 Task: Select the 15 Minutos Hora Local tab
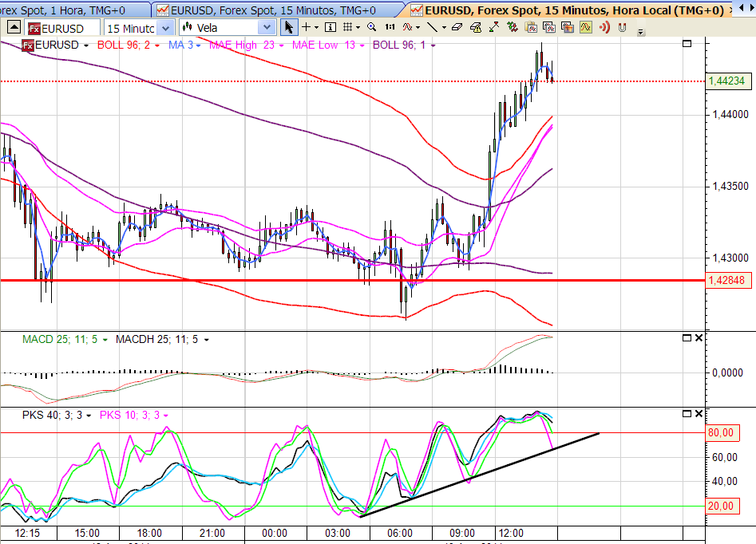pos(570,10)
